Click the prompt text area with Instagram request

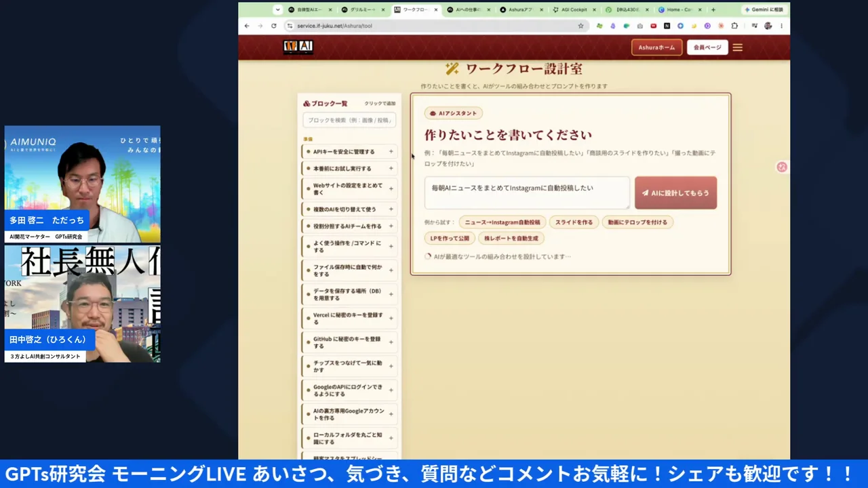pos(527,192)
